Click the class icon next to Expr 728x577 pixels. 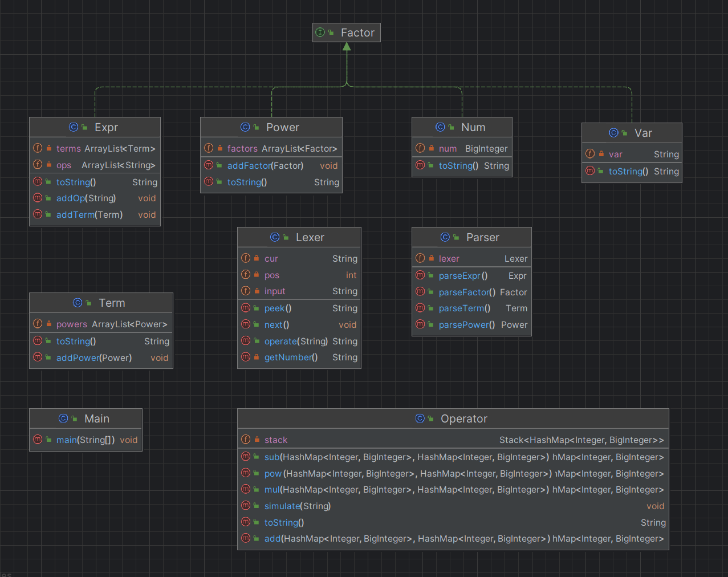(x=74, y=127)
